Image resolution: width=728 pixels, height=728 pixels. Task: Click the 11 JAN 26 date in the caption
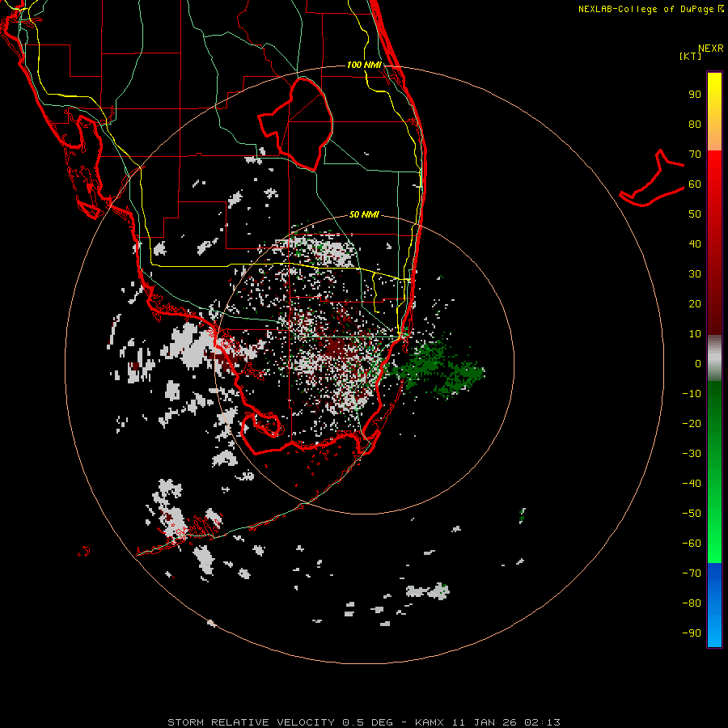pyautogui.click(x=485, y=722)
